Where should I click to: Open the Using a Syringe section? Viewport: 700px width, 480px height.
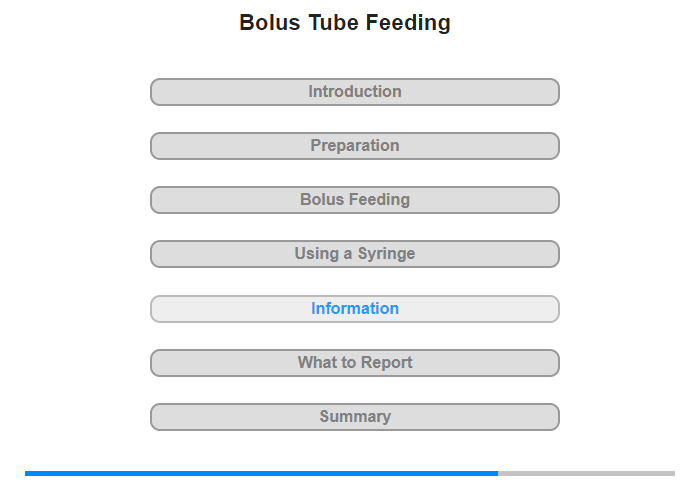[x=354, y=254]
